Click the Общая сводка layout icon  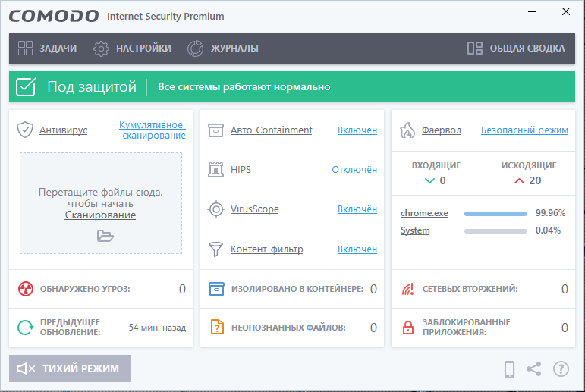475,48
